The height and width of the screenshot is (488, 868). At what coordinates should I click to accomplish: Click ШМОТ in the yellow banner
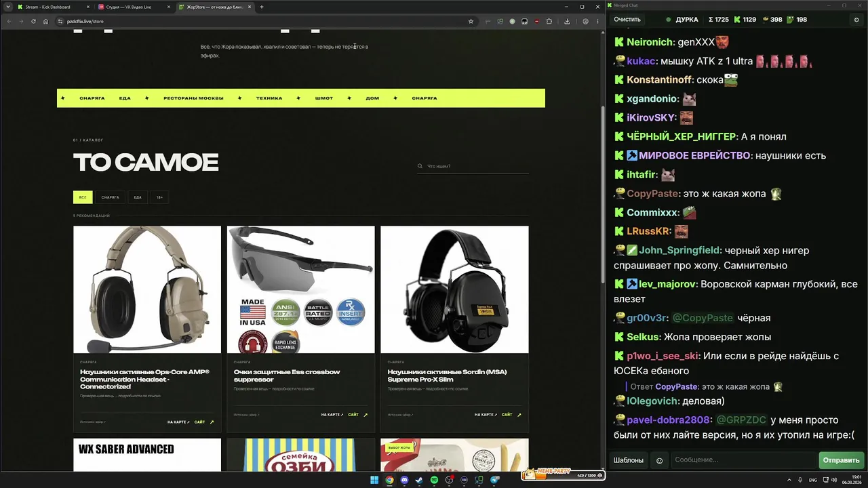[x=324, y=98]
